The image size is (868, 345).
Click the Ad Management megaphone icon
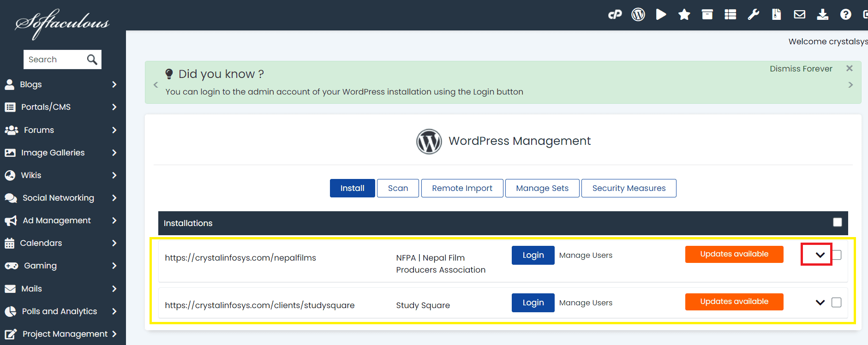11,220
